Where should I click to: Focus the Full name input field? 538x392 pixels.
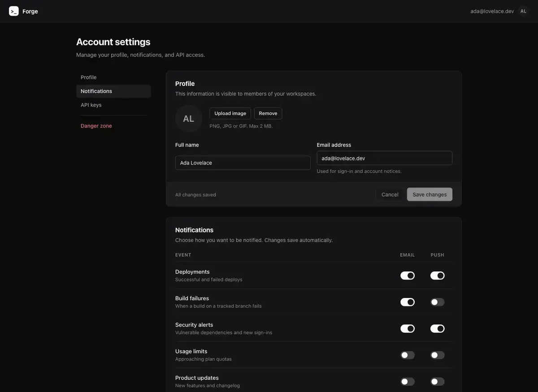coord(243,163)
